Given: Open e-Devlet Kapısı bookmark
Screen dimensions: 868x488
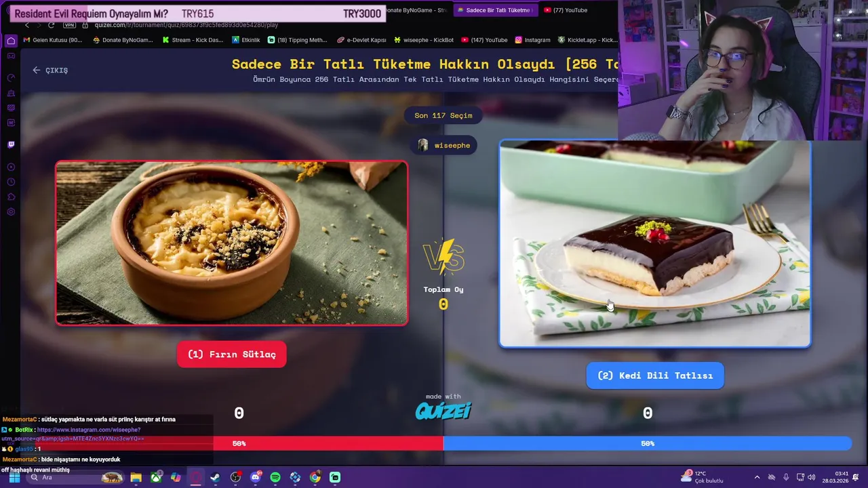Looking at the screenshot, I should pyautogui.click(x=361, y=40).
